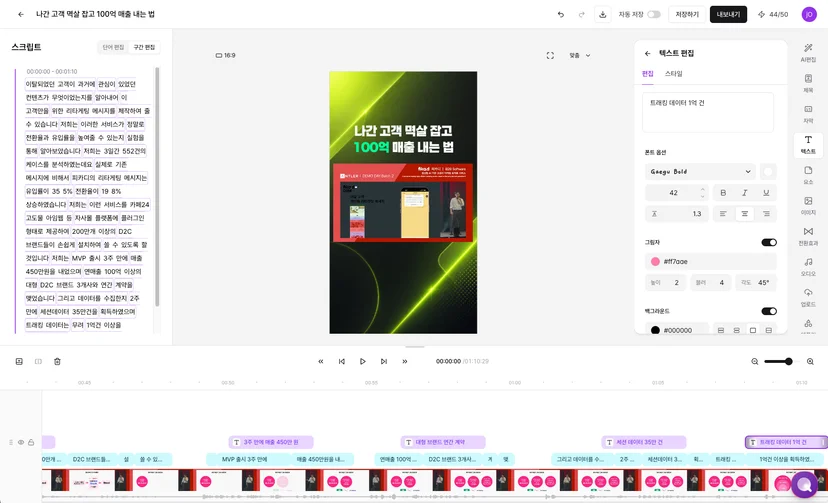828x503 pixels.
Task: Open the #ff7aae shadow color swatch
Action: tap(655, 261)
